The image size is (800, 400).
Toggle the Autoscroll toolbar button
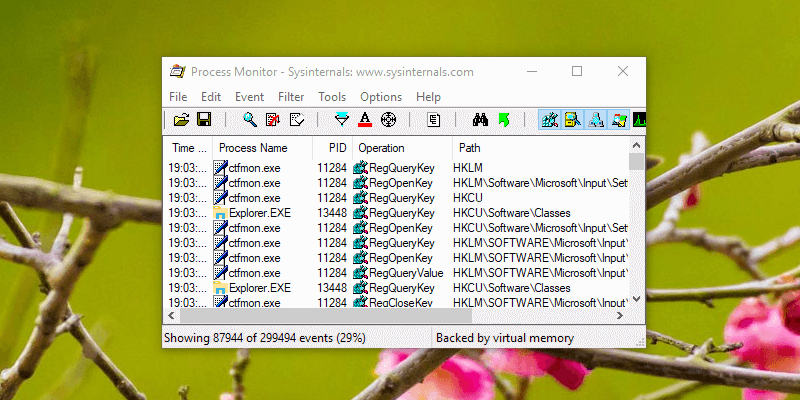272,120
